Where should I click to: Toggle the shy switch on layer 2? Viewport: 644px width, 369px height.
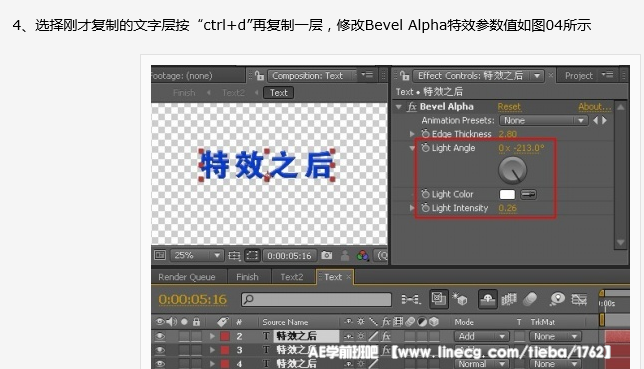[348, 337]
